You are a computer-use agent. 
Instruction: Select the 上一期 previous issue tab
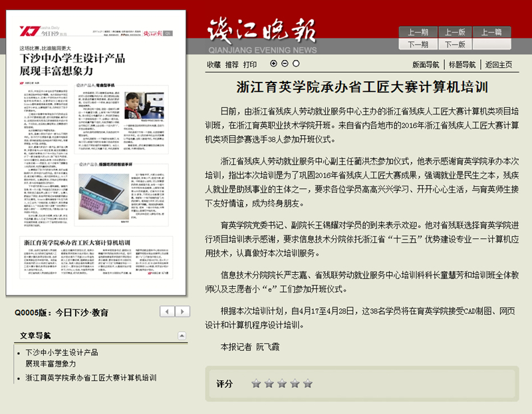pos(418,32)
